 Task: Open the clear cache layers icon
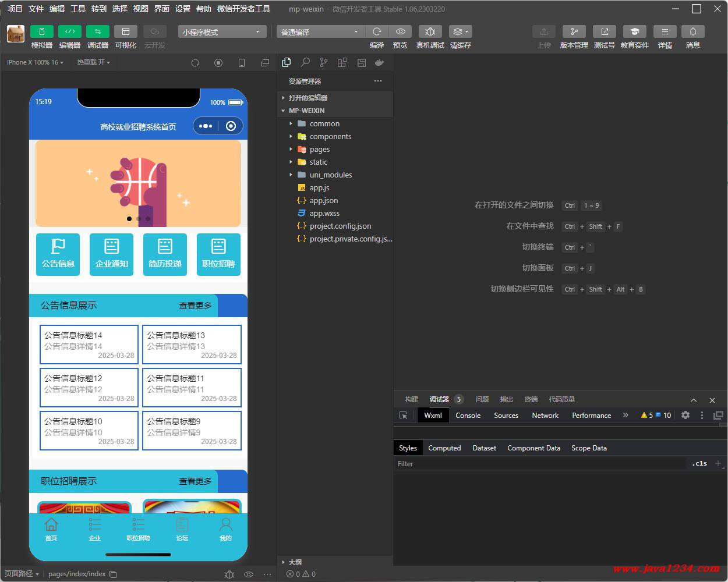(460, 31)
